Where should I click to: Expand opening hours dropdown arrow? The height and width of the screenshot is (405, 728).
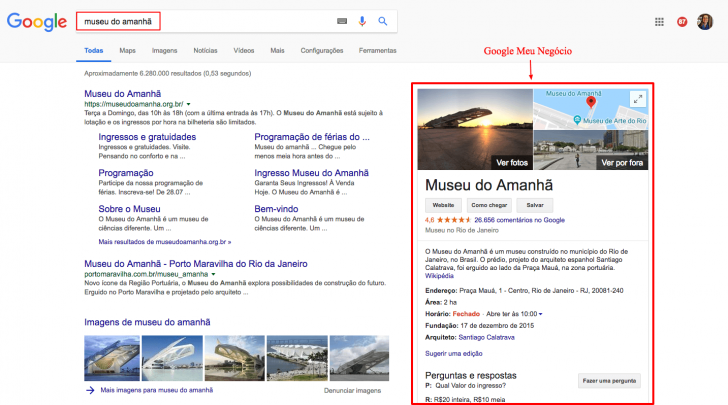click(x=540, y=314)
